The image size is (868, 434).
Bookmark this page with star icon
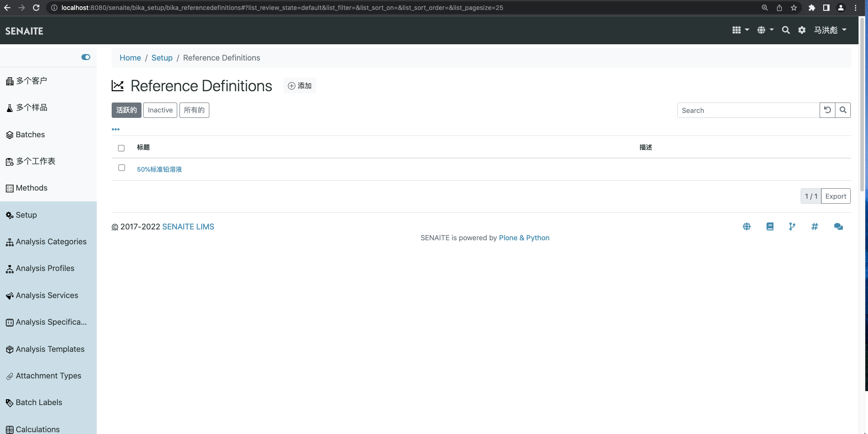coord(794,8)
